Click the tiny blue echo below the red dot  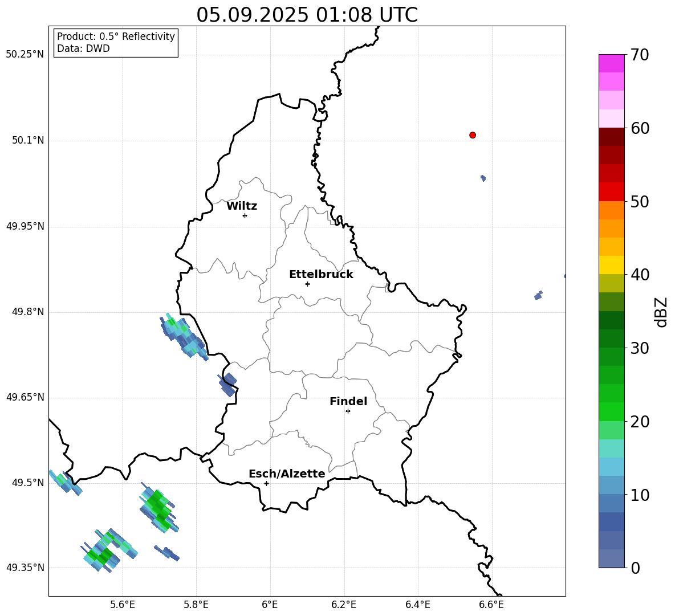[483, 178]
